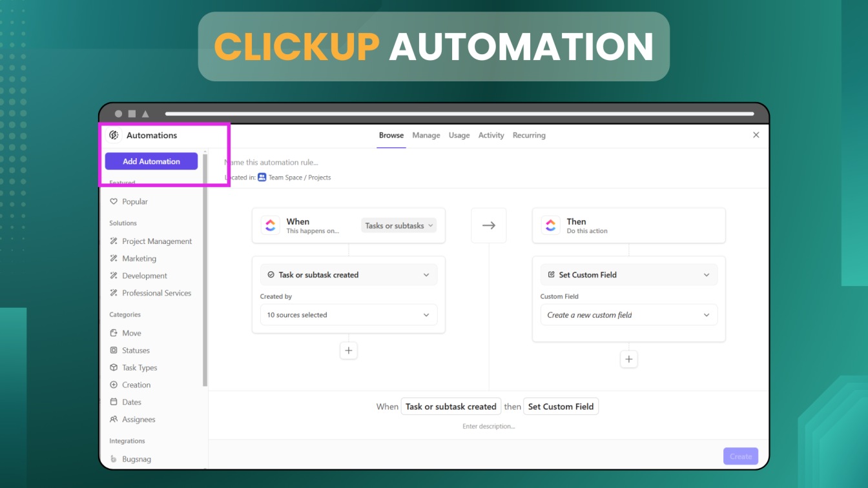
Task: Select the Task Types category label
Action: (139, 368)
